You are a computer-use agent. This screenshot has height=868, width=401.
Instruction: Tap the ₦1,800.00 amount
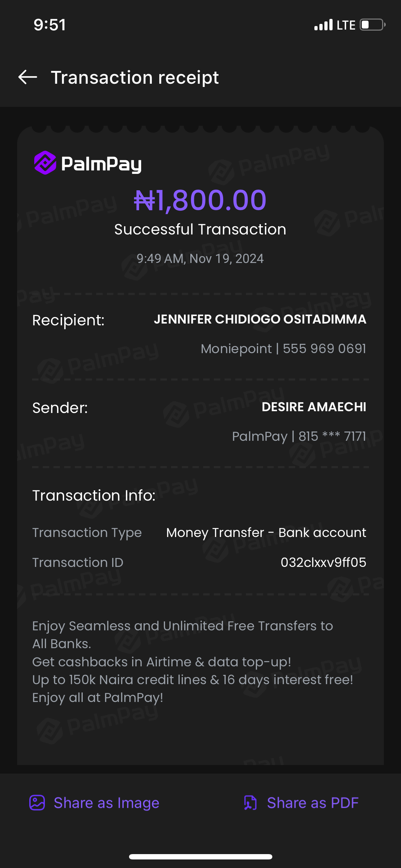tap(200, 200)
